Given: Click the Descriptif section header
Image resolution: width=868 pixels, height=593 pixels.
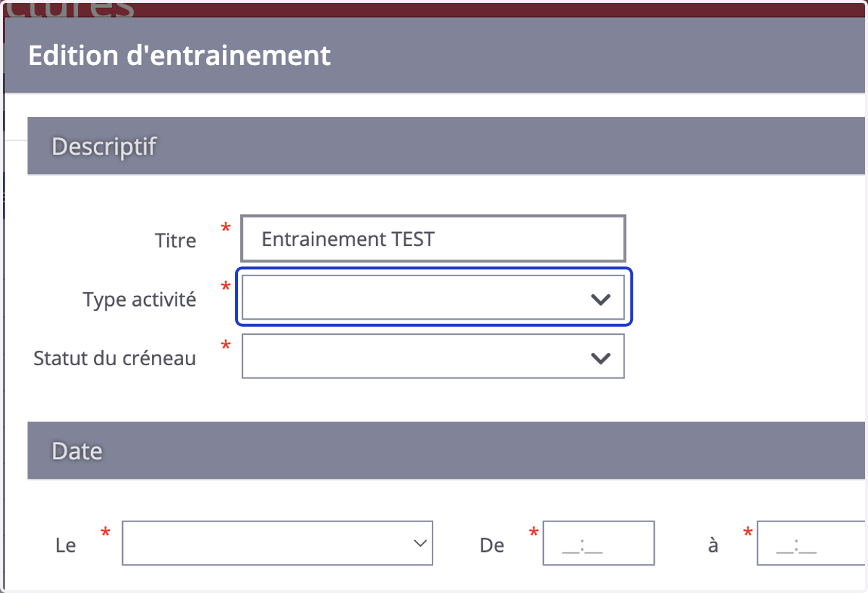Looking at the screenshot, I should [446, 146].
